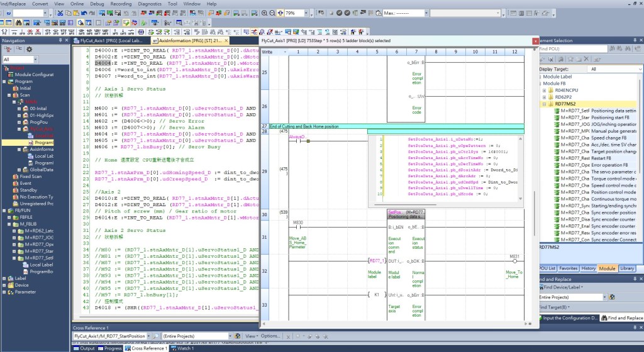644x352 pixels.
Task: Open the Debug menu
Action: pyautogui.click(x=97, y=4)
